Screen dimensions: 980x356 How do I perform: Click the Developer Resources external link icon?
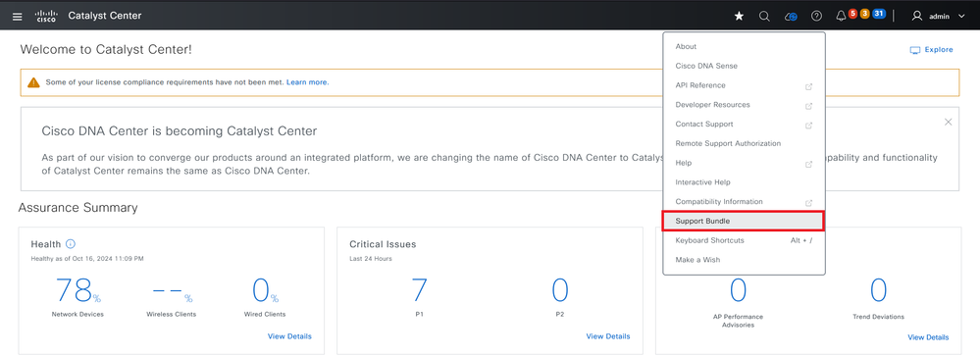coord(808,106)
